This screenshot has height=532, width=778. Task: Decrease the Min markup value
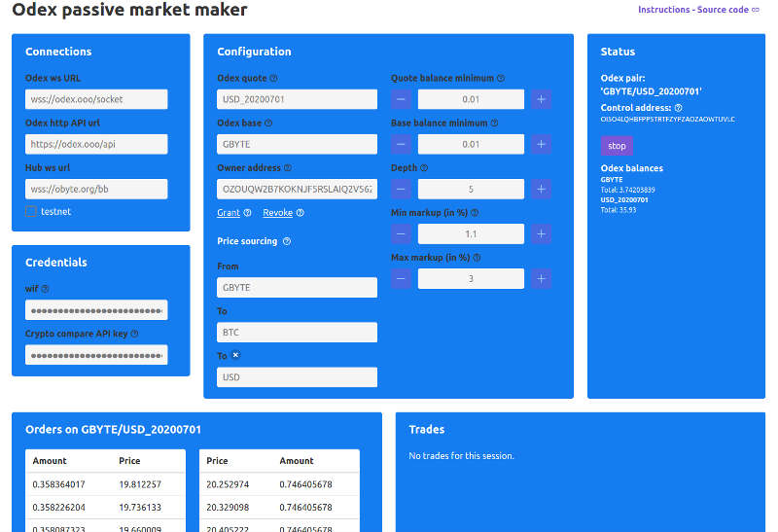click(x=401, y=233)
